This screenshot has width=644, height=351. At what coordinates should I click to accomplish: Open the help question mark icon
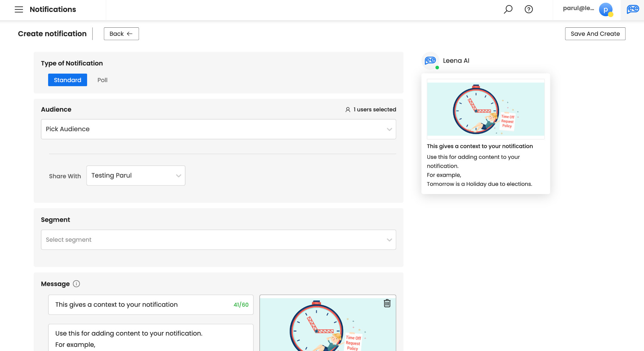click(x=529, y=9)
